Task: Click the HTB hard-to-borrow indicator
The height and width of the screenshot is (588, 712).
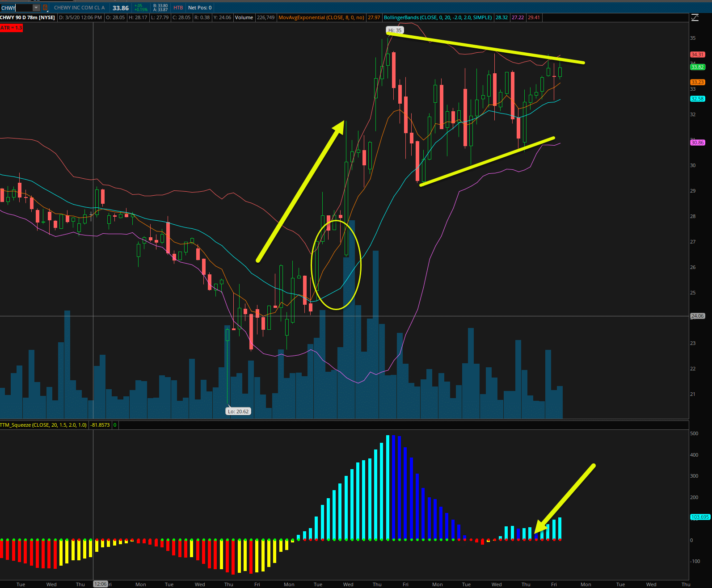Action: [178, 8]
